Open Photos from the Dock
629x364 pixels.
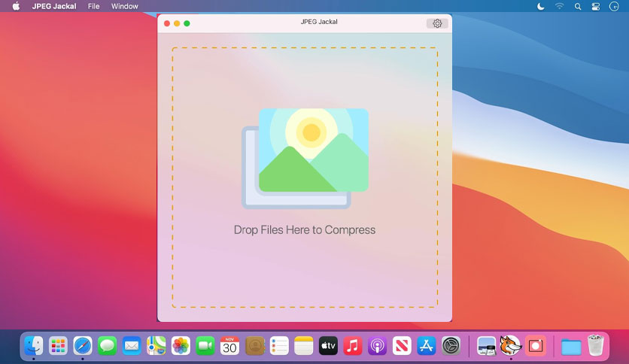tap(181, 345)
